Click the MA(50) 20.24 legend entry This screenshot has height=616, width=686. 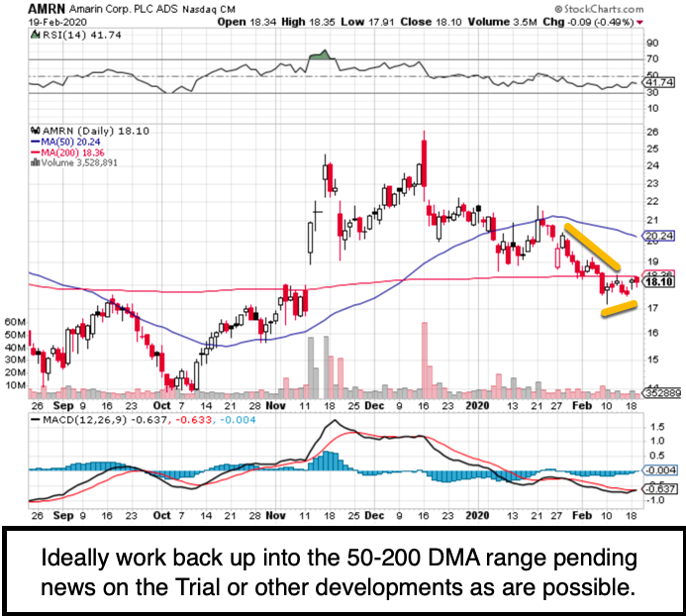coord(65,142)
